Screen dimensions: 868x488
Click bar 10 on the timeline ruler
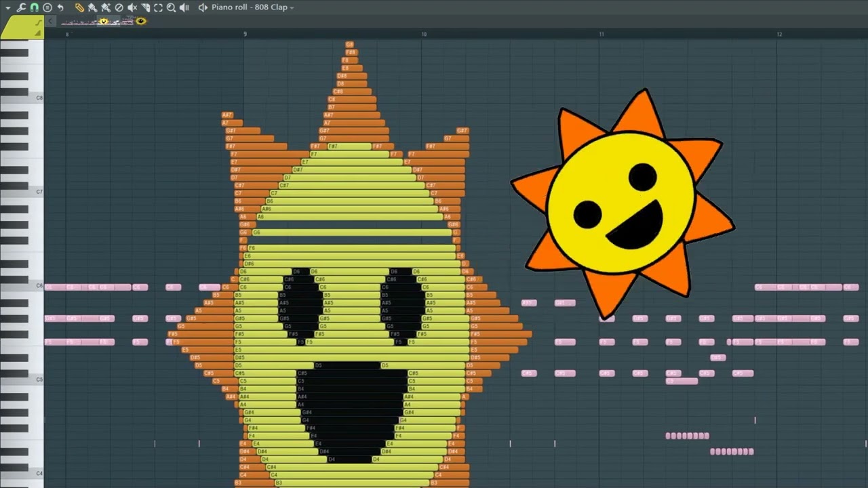[423, 34]
